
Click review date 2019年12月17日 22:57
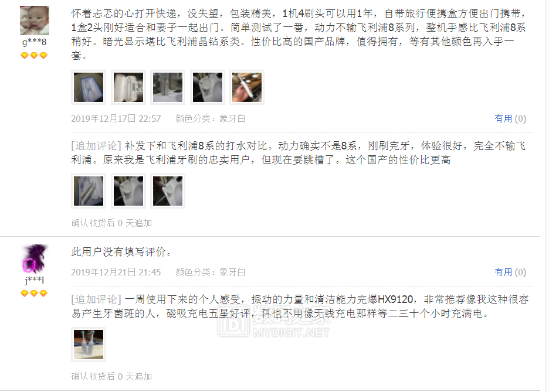pyautogui.click(x=116, y=118)
